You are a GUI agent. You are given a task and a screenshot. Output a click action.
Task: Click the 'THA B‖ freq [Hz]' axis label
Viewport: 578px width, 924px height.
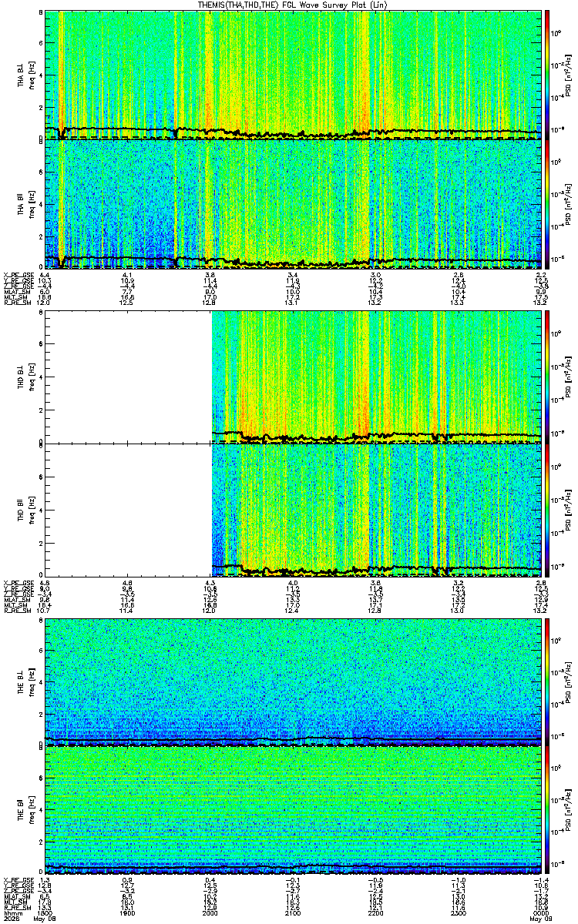pyautogui.click(x=26, y=203)
